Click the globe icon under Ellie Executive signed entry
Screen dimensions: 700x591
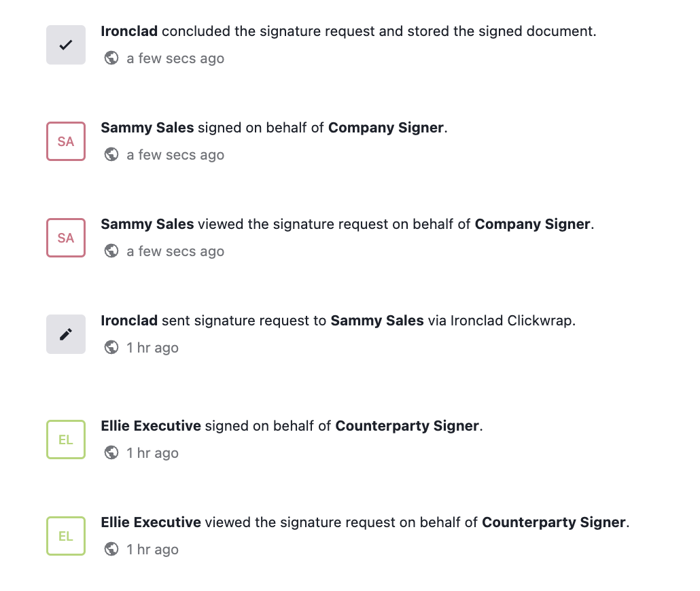point(111,453)
